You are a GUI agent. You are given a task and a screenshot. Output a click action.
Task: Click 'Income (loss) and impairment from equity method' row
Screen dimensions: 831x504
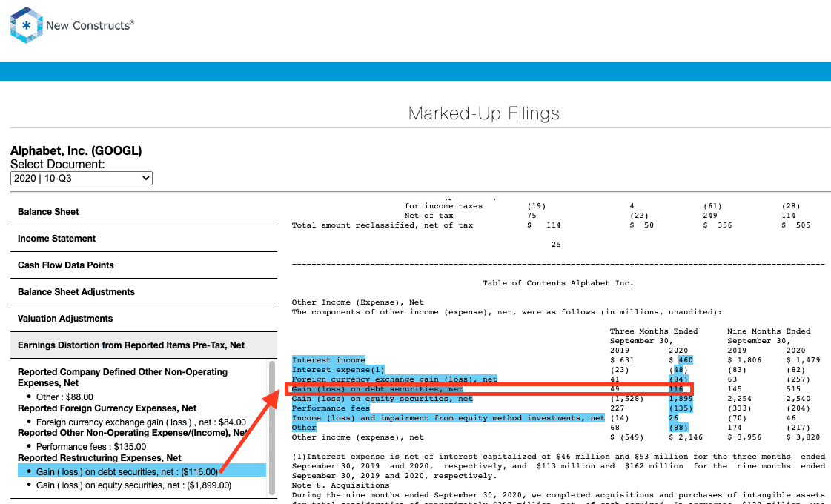pyautogui.click(x=448, y=417)
